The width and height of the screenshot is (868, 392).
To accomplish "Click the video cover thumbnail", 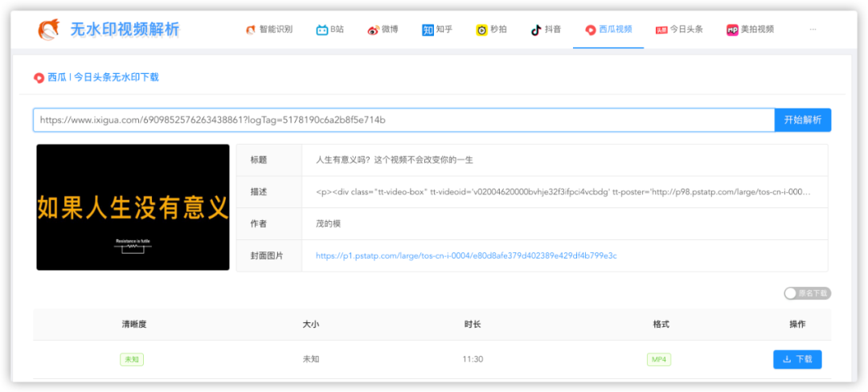I will tap(133, 207).
